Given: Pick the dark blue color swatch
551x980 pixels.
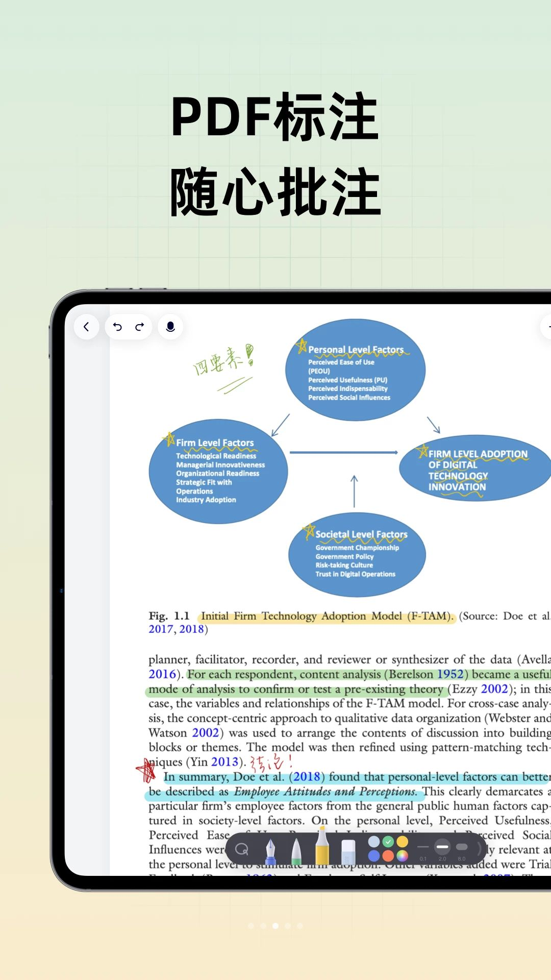Looking at the screenshot, I should [x=374, y=856].
